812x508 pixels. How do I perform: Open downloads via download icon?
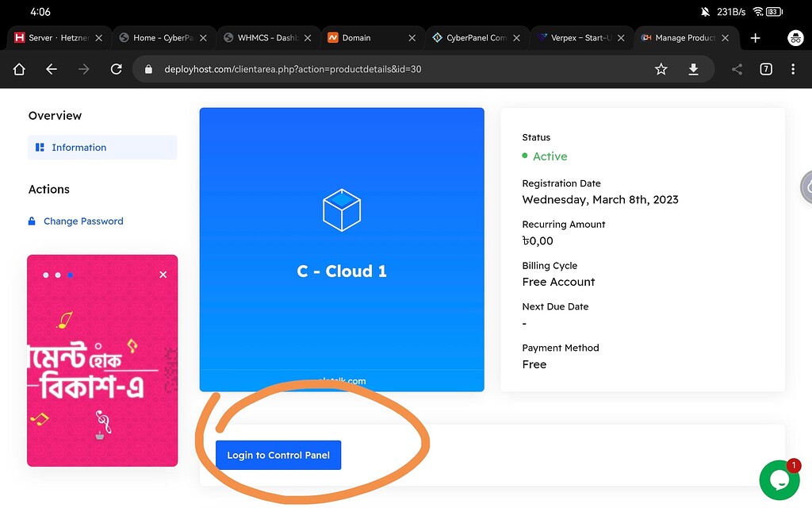tap(693, 69)
